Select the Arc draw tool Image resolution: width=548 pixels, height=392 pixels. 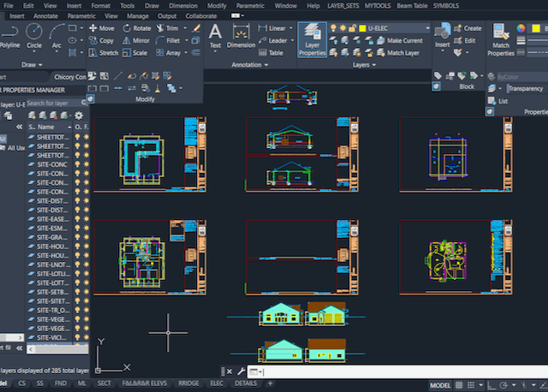click(x=57, y=34)
